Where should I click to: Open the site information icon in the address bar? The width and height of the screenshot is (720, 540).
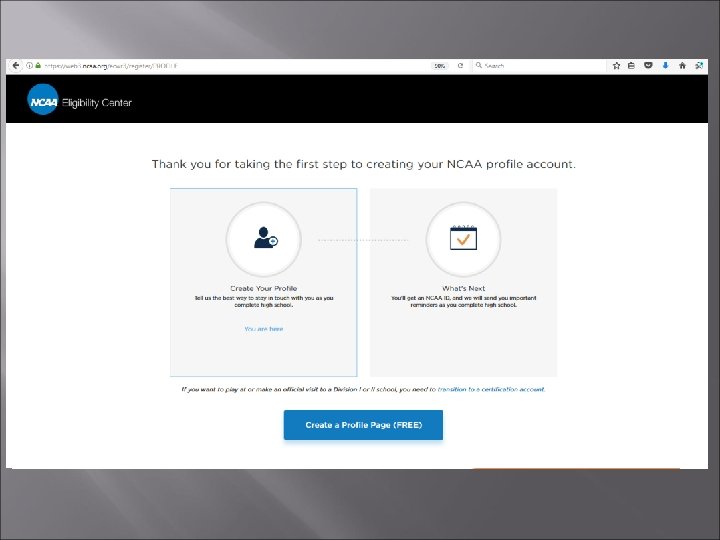pyautogui.click(x=29, y=66)
